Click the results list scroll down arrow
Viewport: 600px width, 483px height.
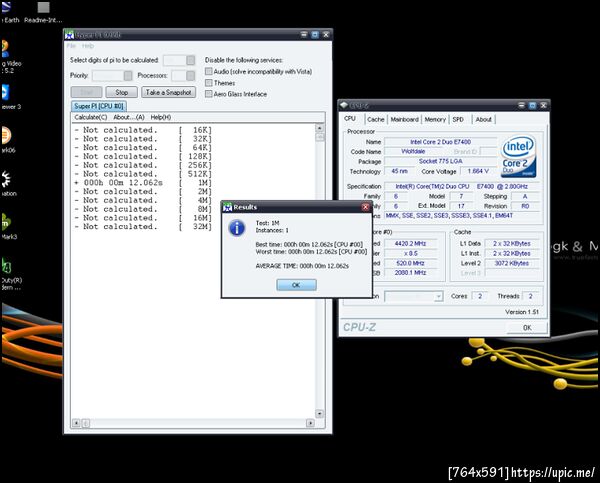tap(320, 413)
